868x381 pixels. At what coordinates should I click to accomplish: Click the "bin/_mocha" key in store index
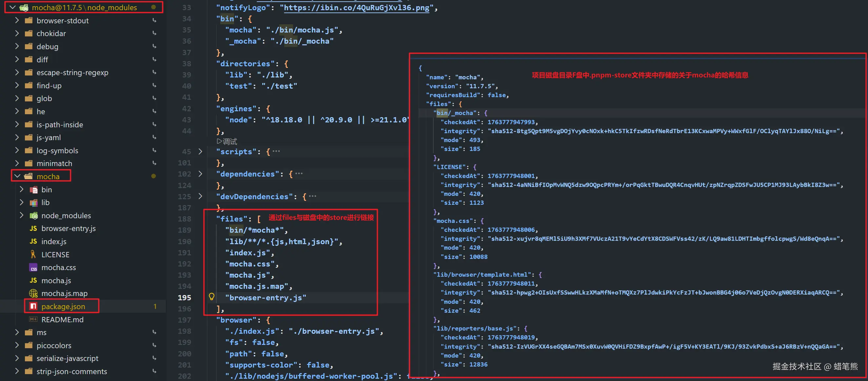455,113
